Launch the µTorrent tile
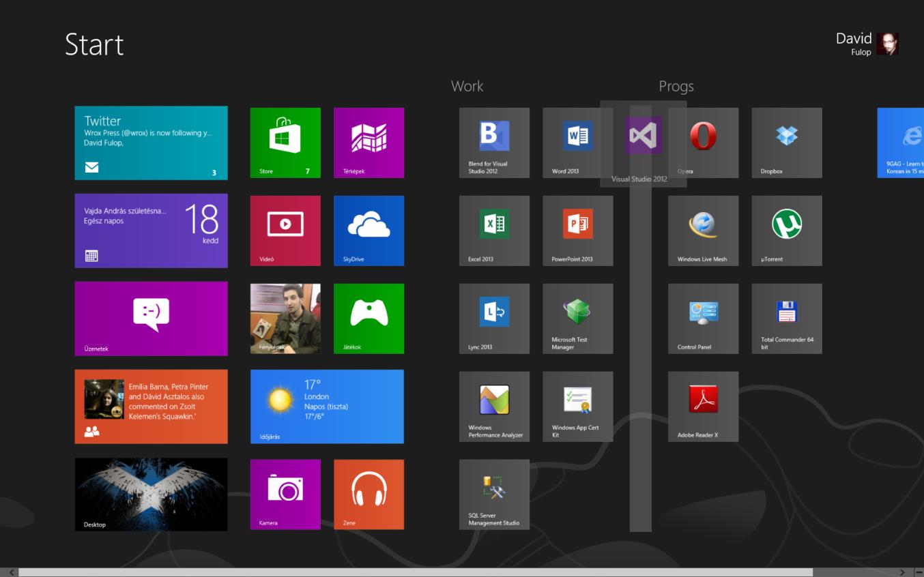The height and width of the screenshot is (577, 924). click(x=787, y=231)
